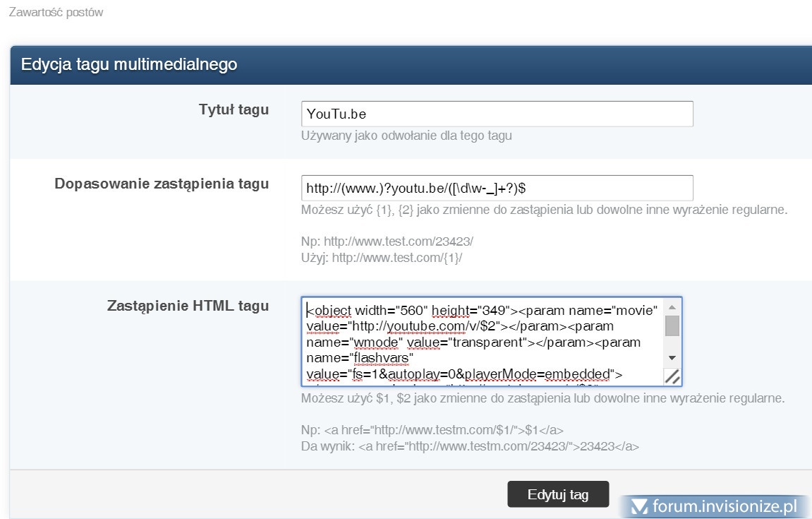812x519 pixels.
Task: Open the Zawartość postów breadcrumb
Action: coord(56,13)
